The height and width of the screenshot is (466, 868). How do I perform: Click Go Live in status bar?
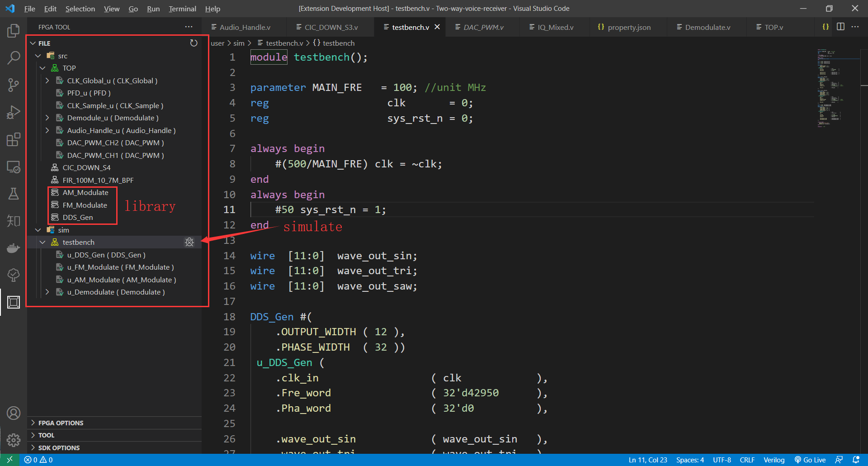[810, 460]
